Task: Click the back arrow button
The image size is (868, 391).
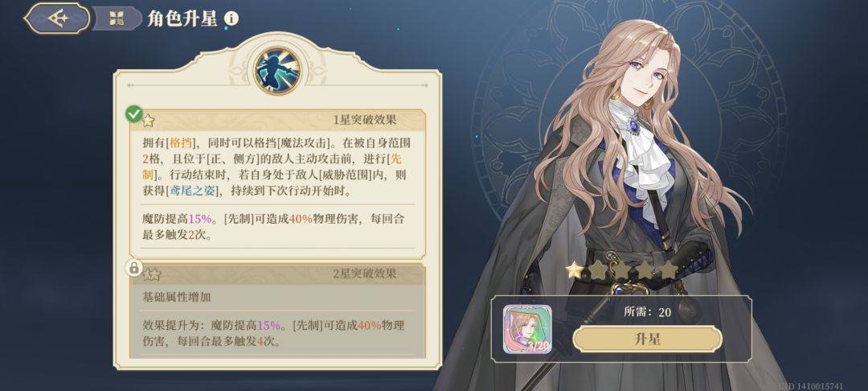Action: (57, 19)
